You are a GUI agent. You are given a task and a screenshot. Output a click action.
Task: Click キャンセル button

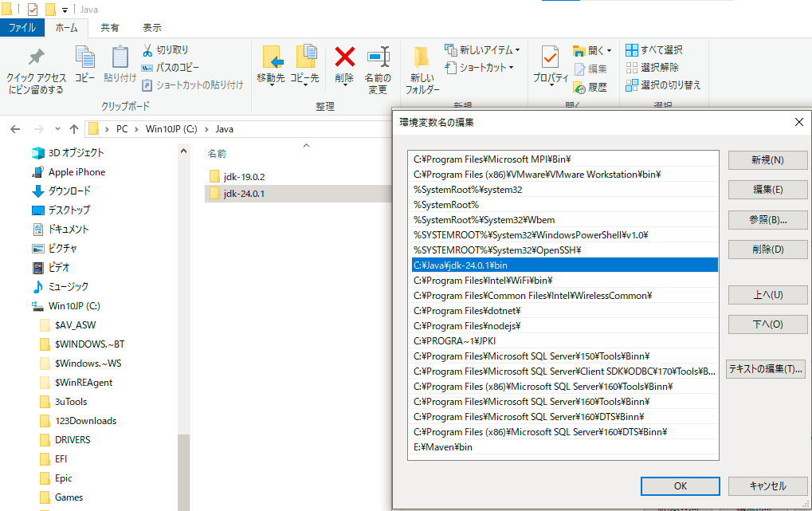tap(767, 486)
